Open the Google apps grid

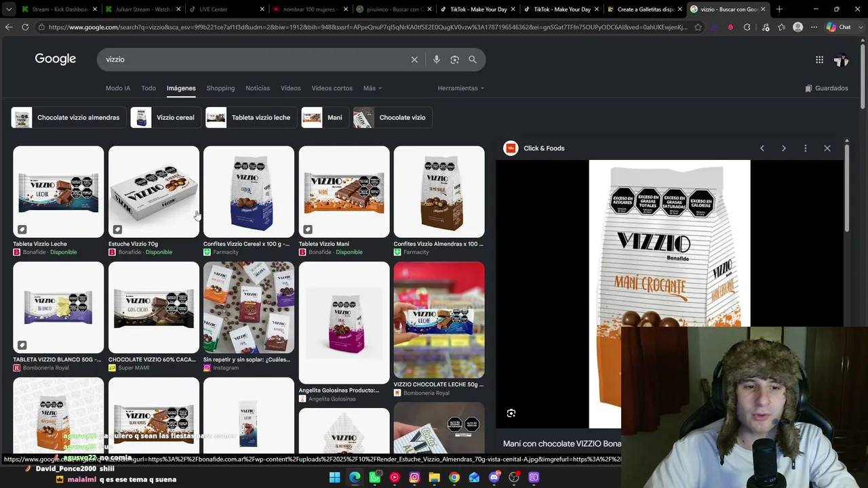(819, 60)
